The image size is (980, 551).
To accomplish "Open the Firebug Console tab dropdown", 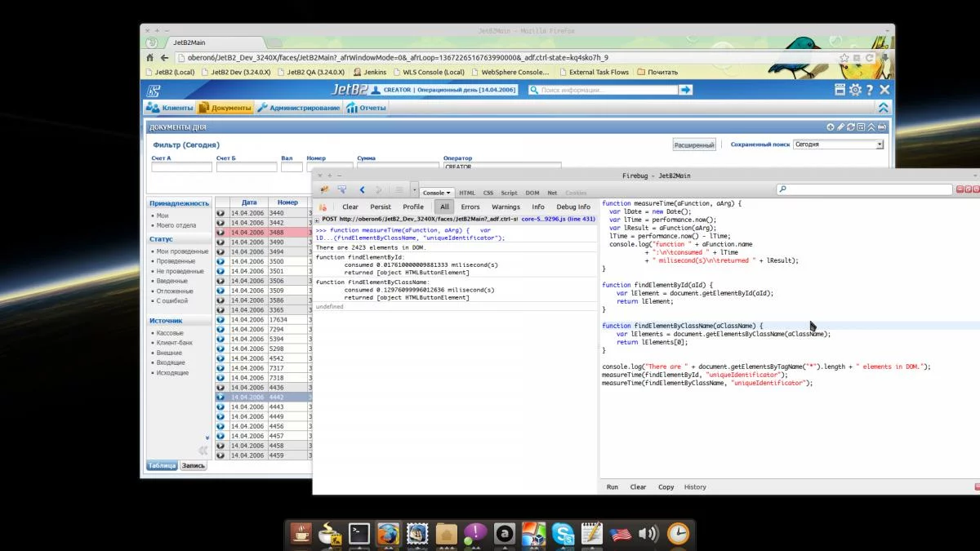I will [448, 193].
